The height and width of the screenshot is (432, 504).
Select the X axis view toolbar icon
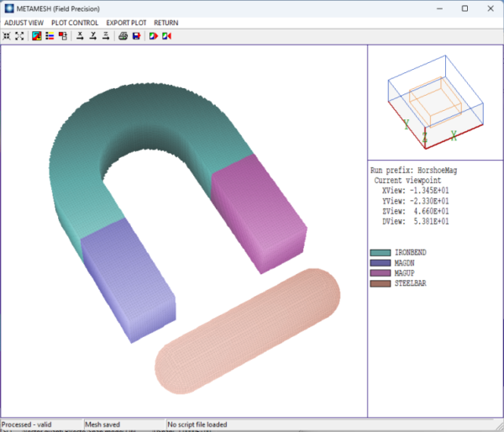(x=80, y=36)
